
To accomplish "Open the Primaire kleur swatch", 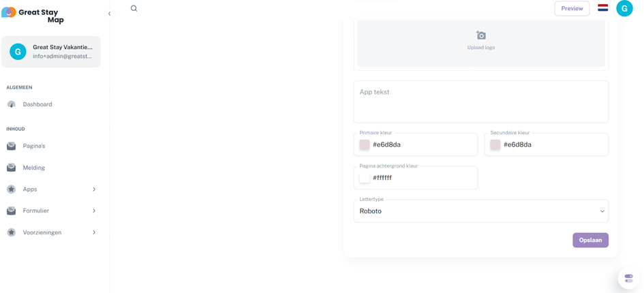I will [x=365, y=144].
